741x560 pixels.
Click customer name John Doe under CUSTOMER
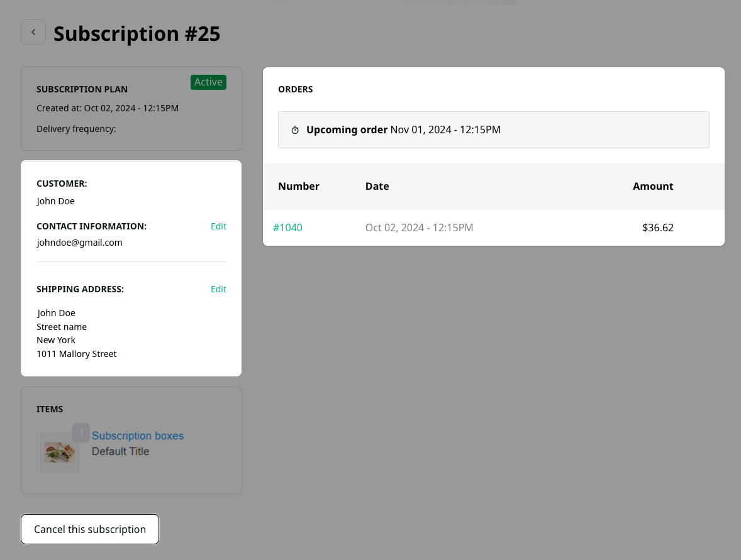click(x=56, y=201)
